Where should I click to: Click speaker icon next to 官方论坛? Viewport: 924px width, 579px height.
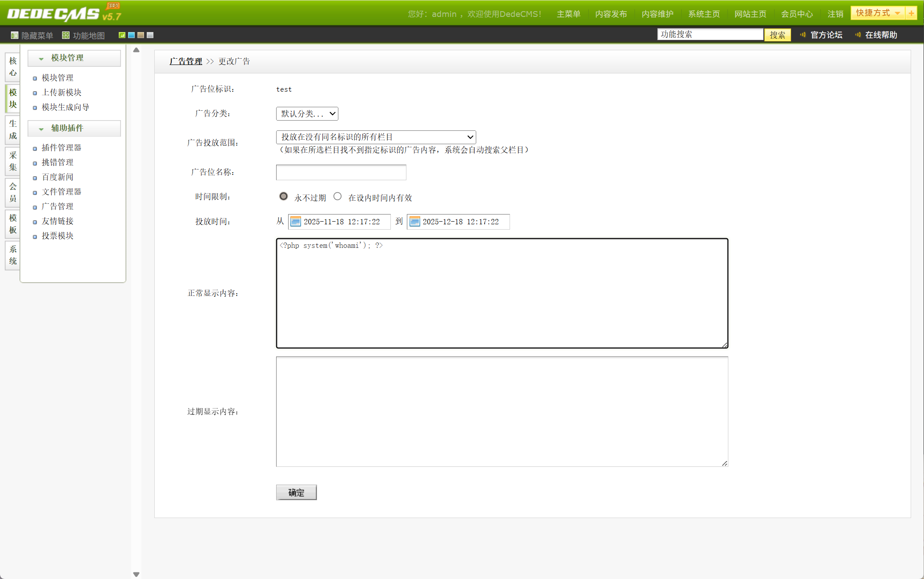[x=803, y=35]
